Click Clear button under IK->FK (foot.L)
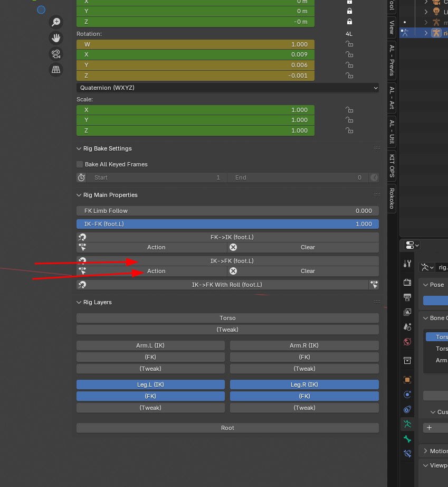448x487 pixels. (x=303, y=271)
